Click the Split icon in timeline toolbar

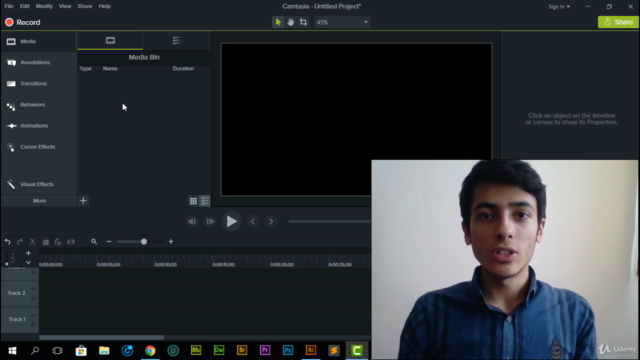(x=71, y=242)
